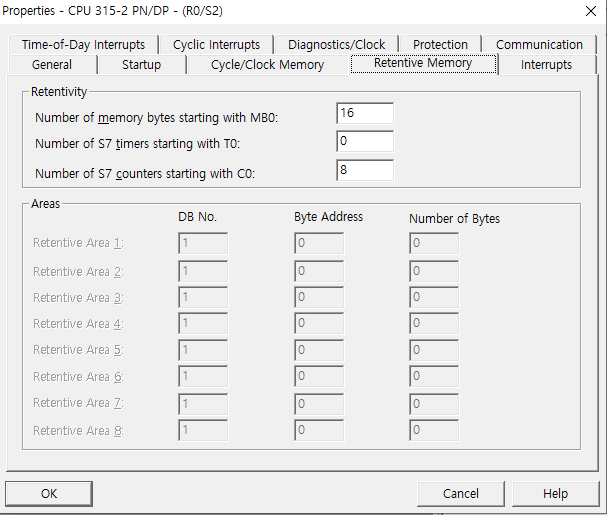This screenshot has height=515, width=607.
Task: Click the 'Number of Bytes' column header
Action: click(454, 219)
